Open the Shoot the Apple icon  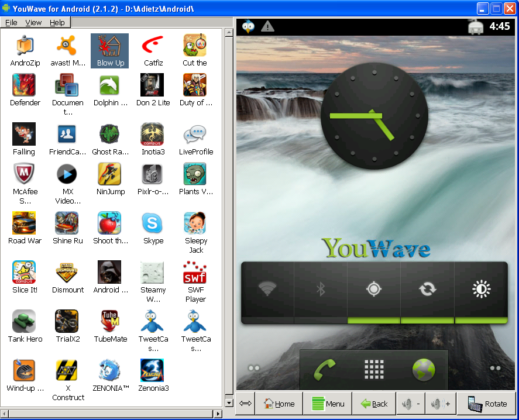tap(109, 223)
